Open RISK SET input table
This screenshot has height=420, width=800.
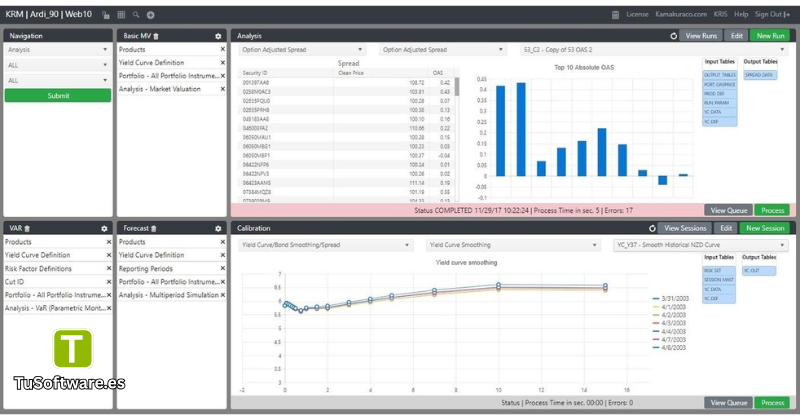click(718, 270)
